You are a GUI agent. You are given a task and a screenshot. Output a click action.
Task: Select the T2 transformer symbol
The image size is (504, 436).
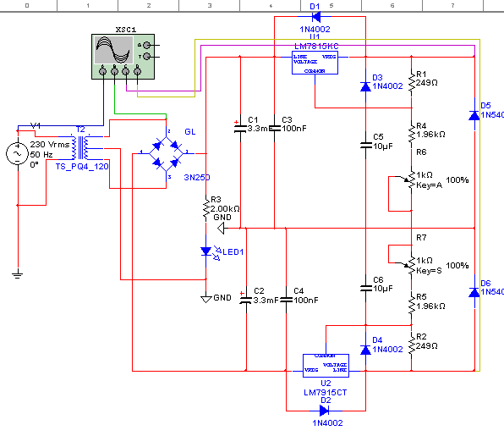pyautogui.click(x=80, y=147)
